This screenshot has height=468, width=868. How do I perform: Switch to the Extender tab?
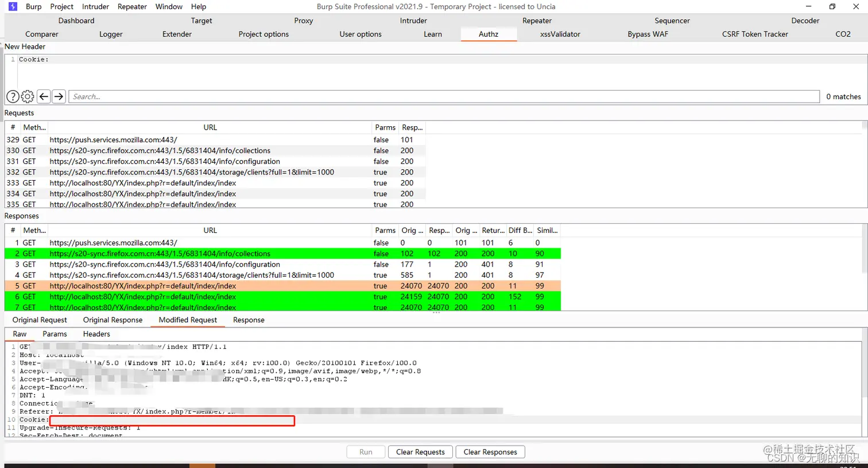point(177,34)
